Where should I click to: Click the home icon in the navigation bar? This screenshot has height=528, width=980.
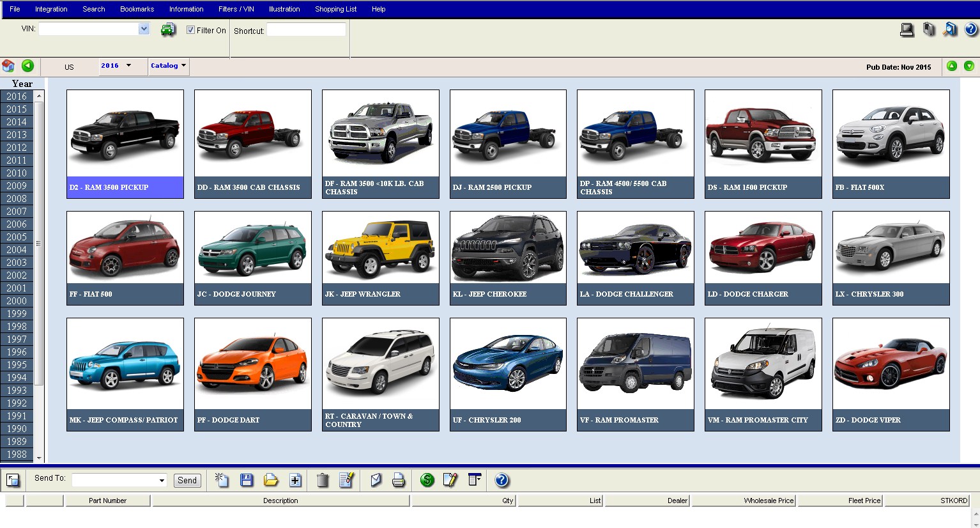pyautogui.click(x=8, y=66)
